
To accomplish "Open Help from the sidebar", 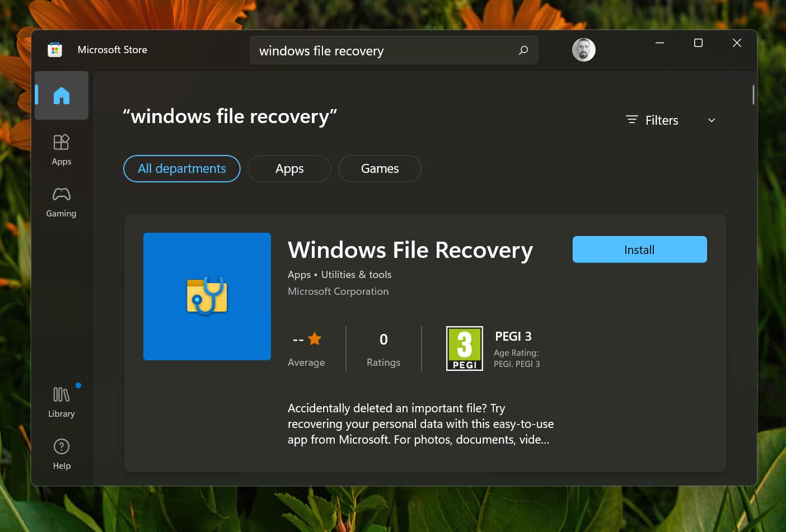I will 62,454.
